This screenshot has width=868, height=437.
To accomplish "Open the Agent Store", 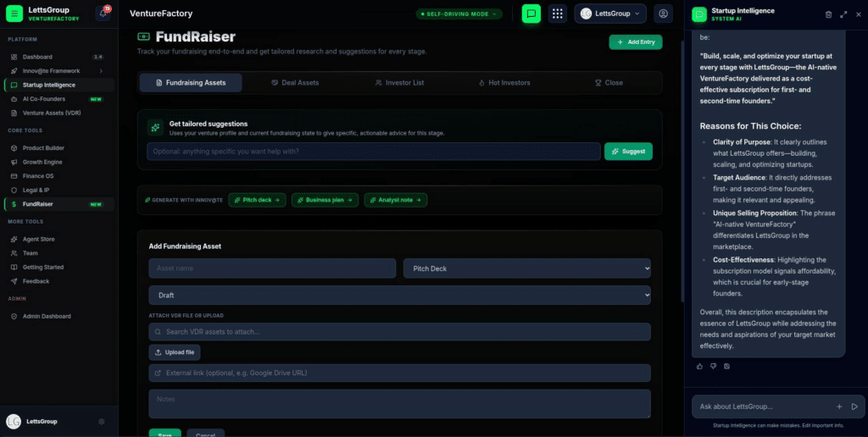I will tap(59, 239).
